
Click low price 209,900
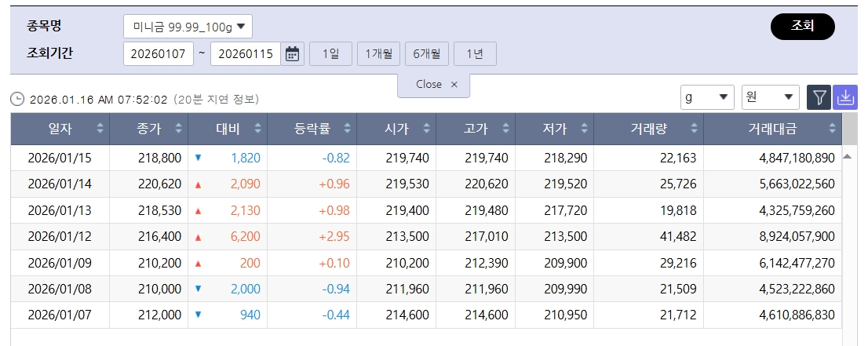coord(565,263)
